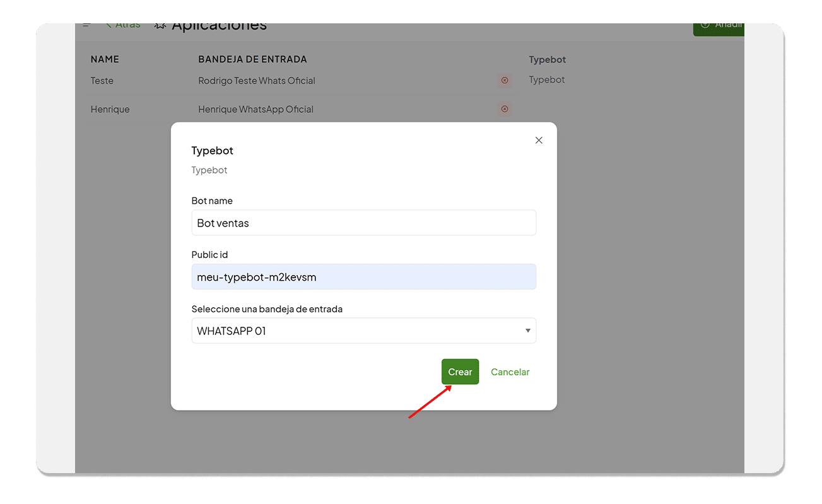Click the star icon beside Aplicaciones

160,25
